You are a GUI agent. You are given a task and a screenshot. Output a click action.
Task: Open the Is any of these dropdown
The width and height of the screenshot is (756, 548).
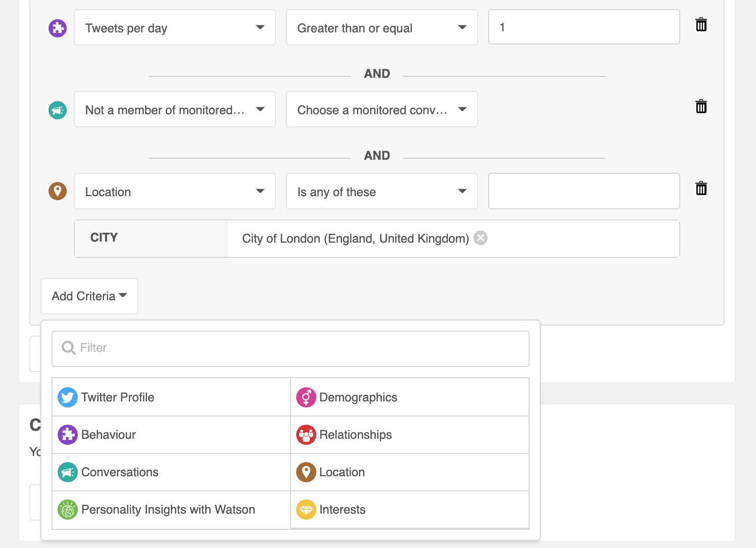coord(382,192)
